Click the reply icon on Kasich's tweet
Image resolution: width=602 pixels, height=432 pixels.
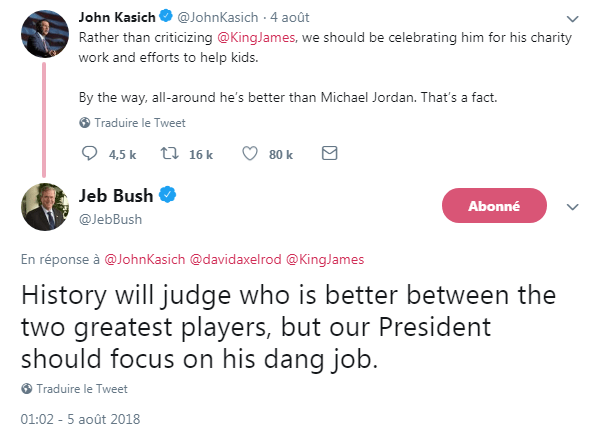(x=89, y=154)
